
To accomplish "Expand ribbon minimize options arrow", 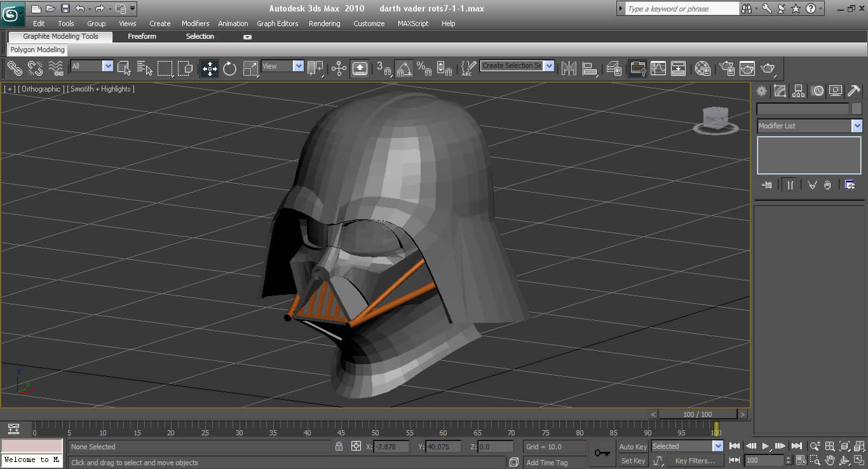I will click(x=247, y=37).
